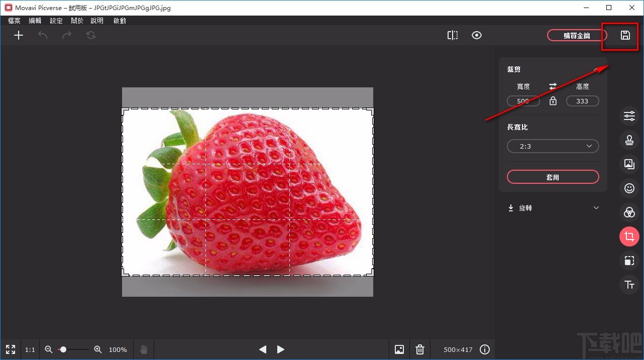Toggle the eye preview original button
This screenshot has height=360, width=644.
477,35
